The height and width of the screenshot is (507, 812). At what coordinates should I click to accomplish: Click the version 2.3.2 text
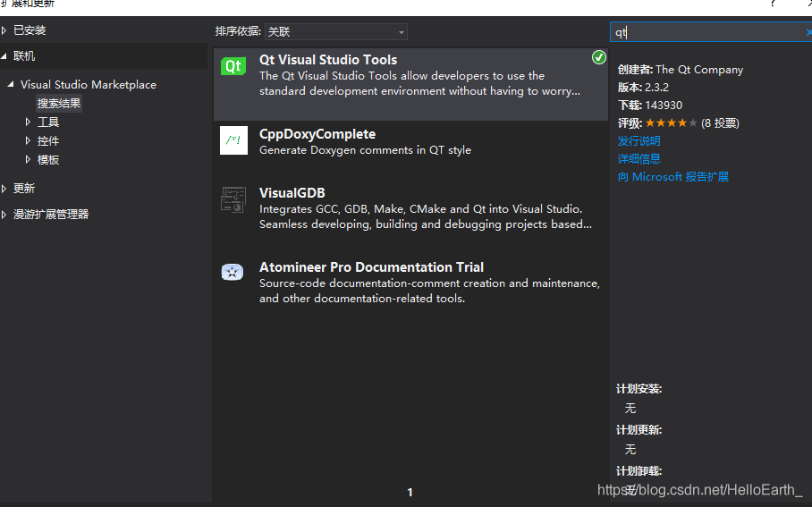pyautogui.click(x=656, y=88)
